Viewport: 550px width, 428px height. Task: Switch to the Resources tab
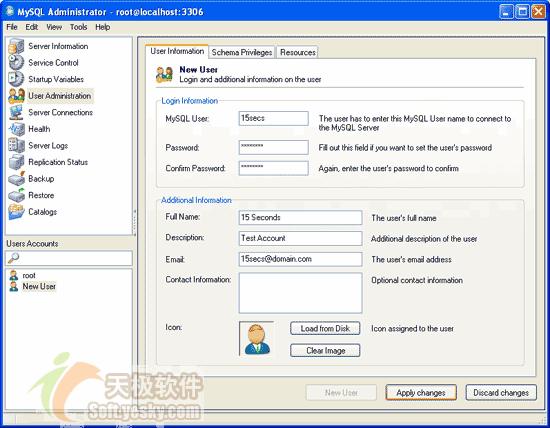pos(297,52)
